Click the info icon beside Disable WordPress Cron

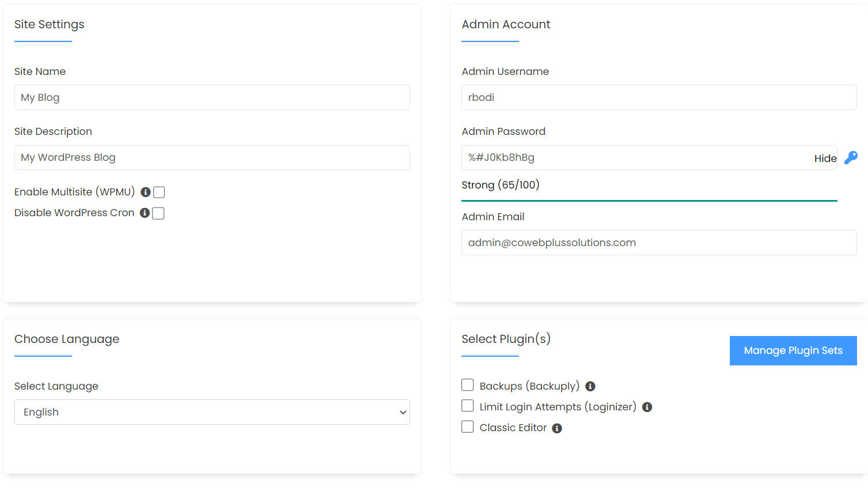[x=145, y=213]
